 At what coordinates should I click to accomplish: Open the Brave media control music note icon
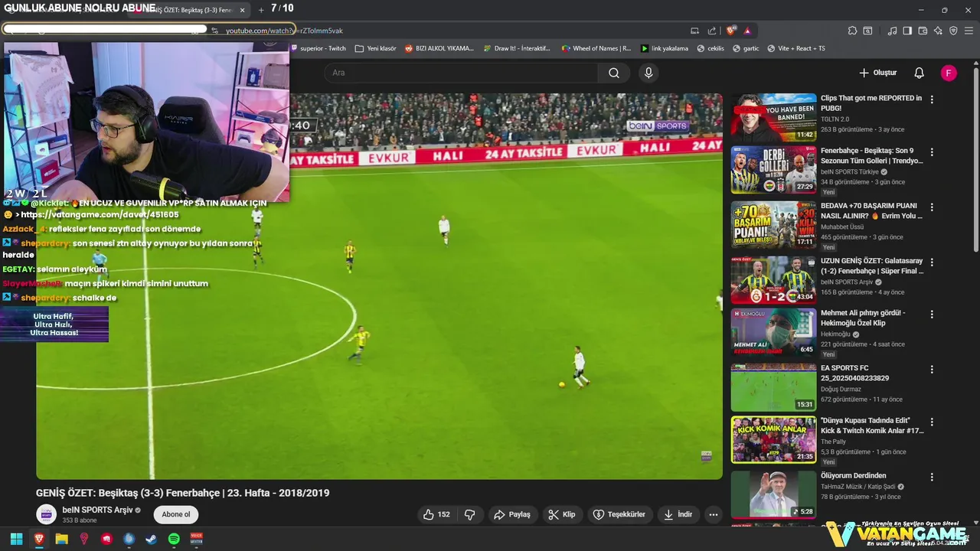[892, 31]
